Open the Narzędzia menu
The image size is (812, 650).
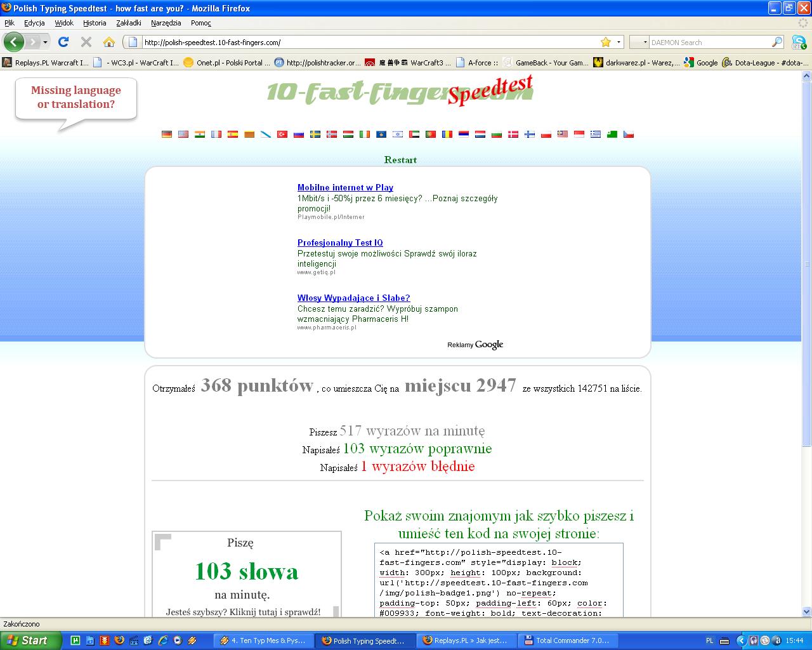point(166,23)
